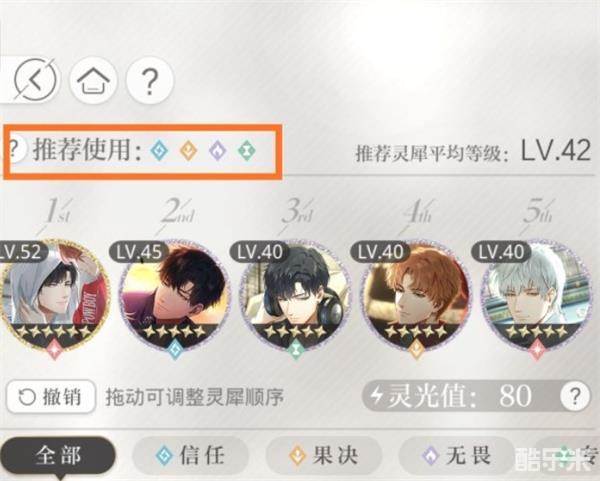Click the purple recommended attribute diamond
The image size is (600, 481).
pyautogui.click(x=218, y=150)
